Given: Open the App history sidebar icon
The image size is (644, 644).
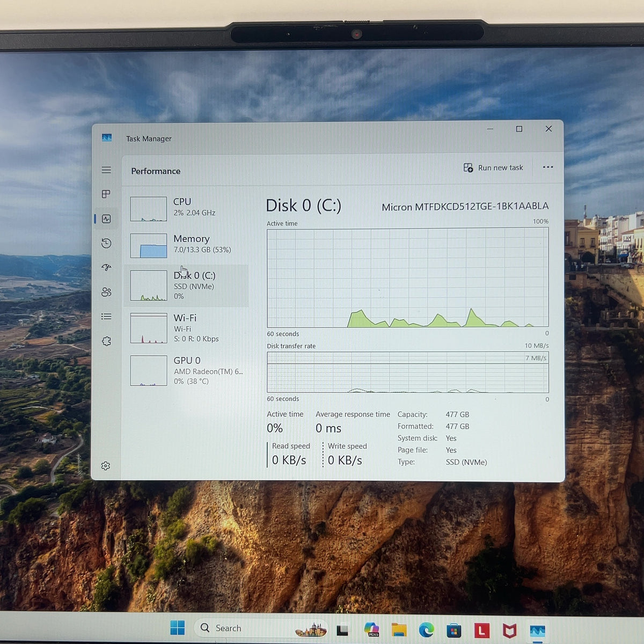Looking at the screenshot, I should point(106,243).
